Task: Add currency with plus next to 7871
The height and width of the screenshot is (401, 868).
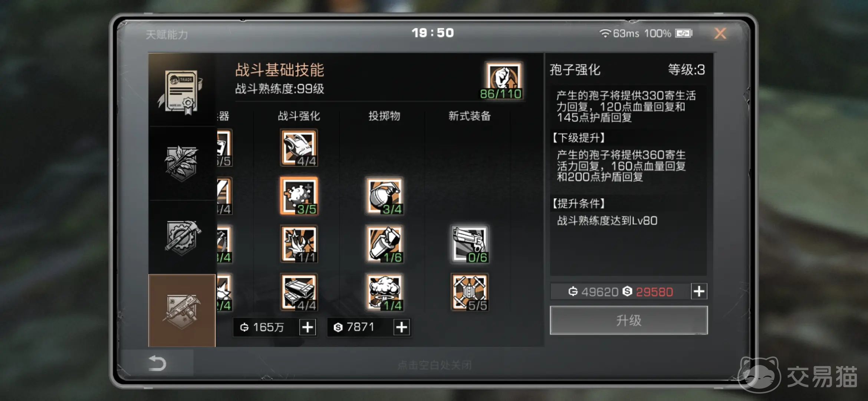Action: click(x=402, y=327)
